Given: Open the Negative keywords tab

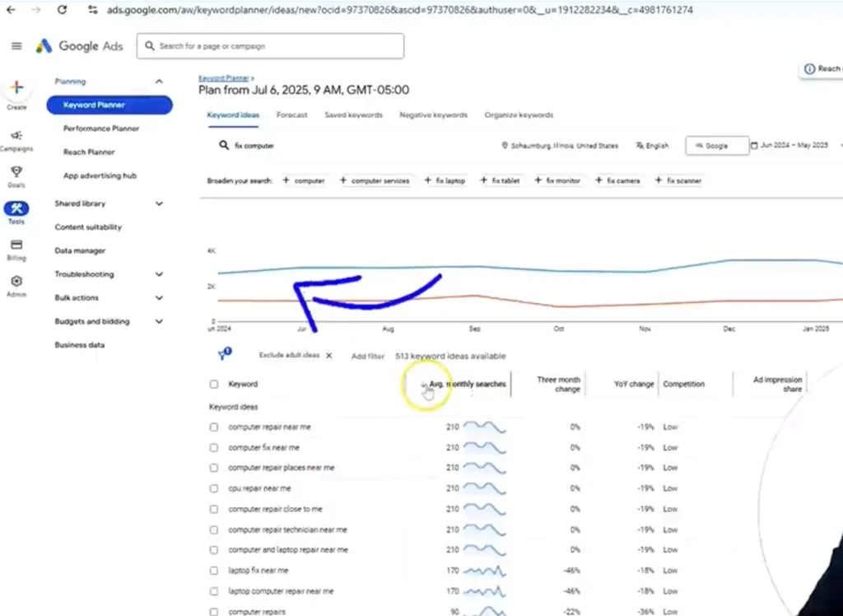Looking at the screenshot, I should 433,115.
